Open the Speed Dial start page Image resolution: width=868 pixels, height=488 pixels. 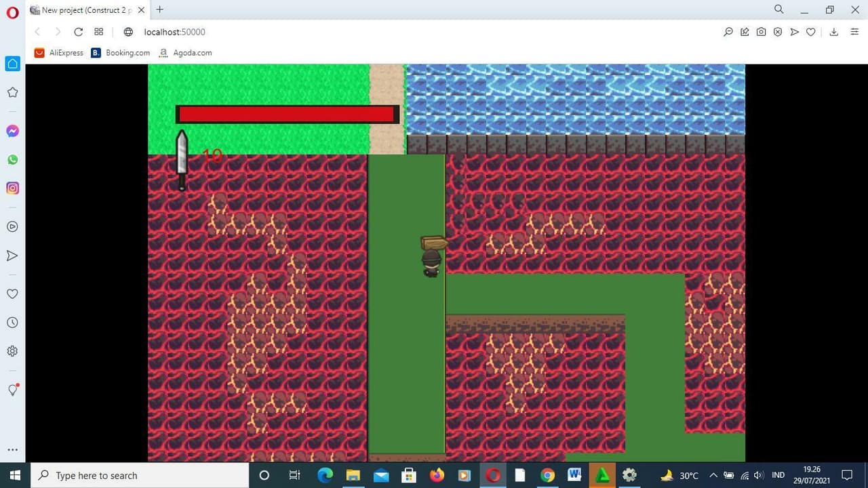click(98, 32)
